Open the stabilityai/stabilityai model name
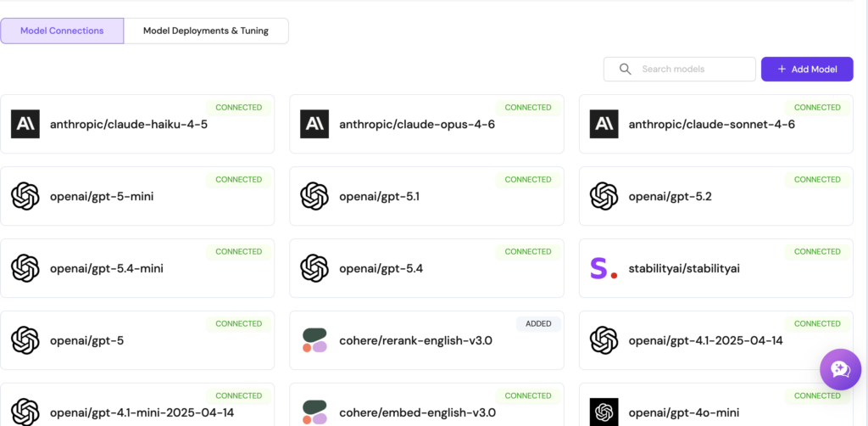 pyautogui.click(x=684, y=269)
